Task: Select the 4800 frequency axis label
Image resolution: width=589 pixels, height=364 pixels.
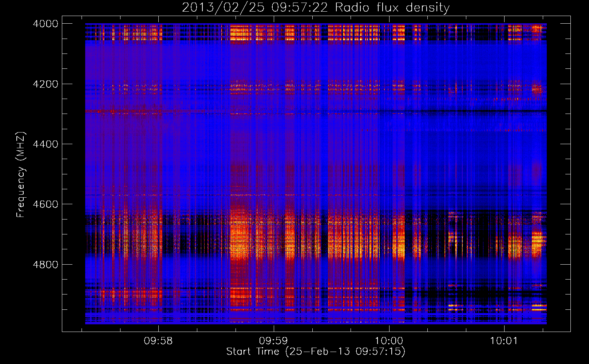Action: 46,265
